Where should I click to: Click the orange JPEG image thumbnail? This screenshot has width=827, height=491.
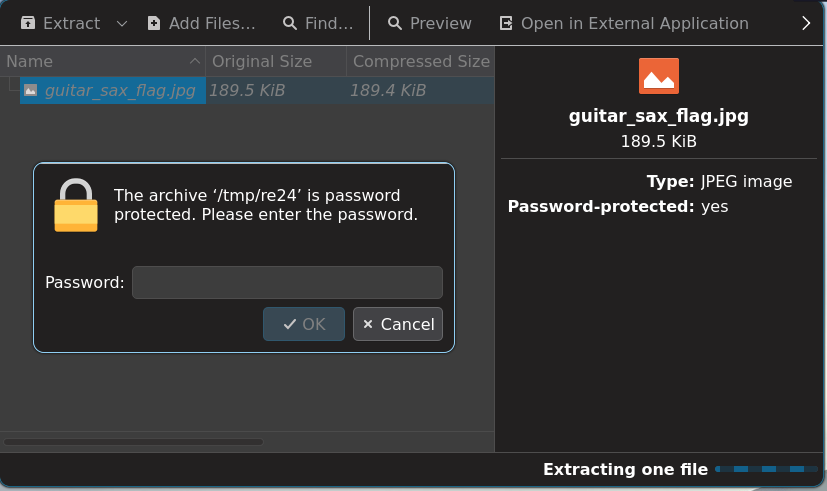tap(659, 76)
